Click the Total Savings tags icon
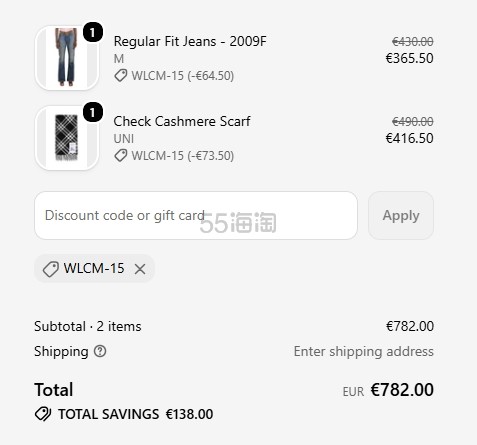The image size is (477, 445). 43,414
